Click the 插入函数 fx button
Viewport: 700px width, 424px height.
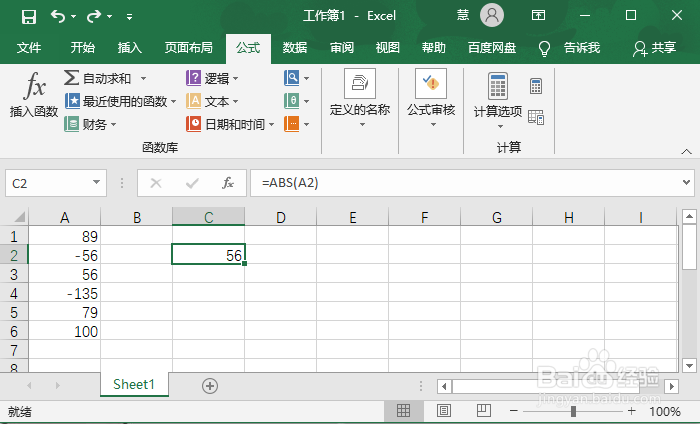(34, 95)
